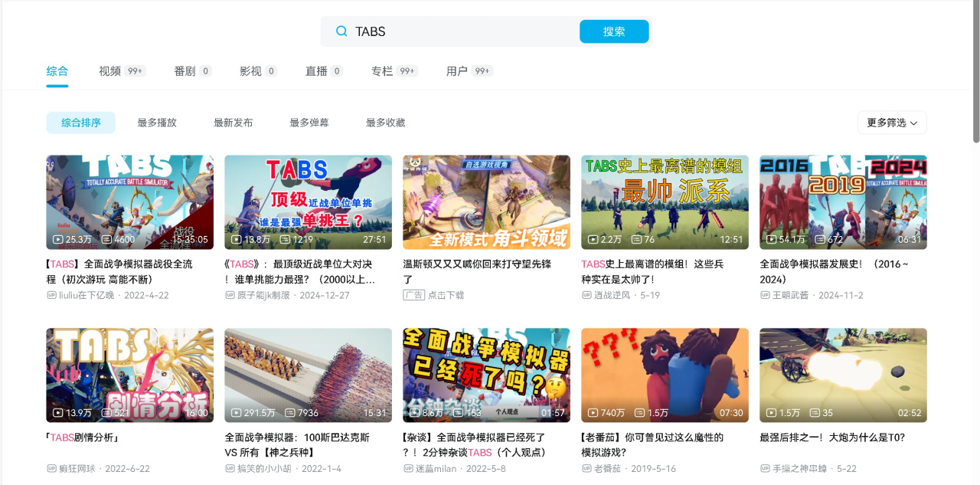Click the danmaku icon showing 7936
This screenshot has width=980, height=485.
[290, 413]
